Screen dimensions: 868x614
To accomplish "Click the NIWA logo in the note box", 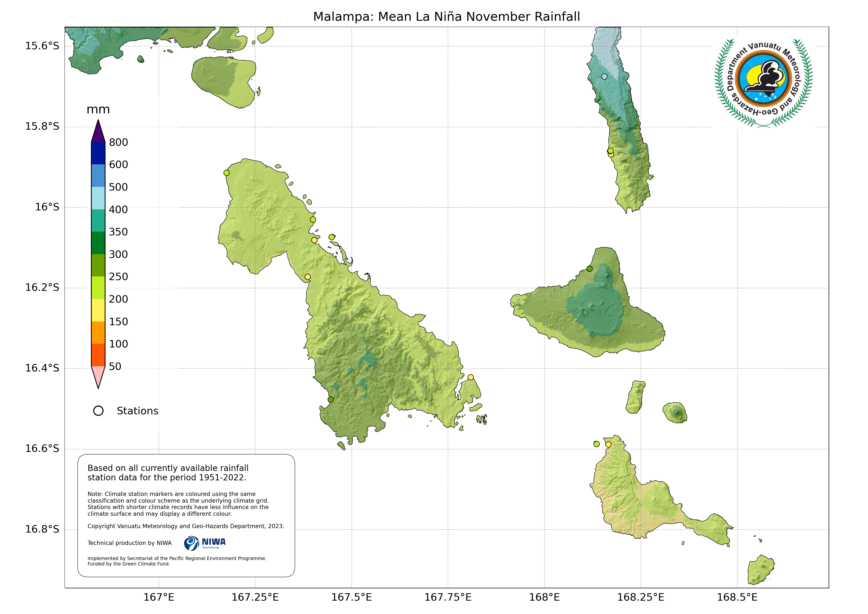I will point(205,543).
